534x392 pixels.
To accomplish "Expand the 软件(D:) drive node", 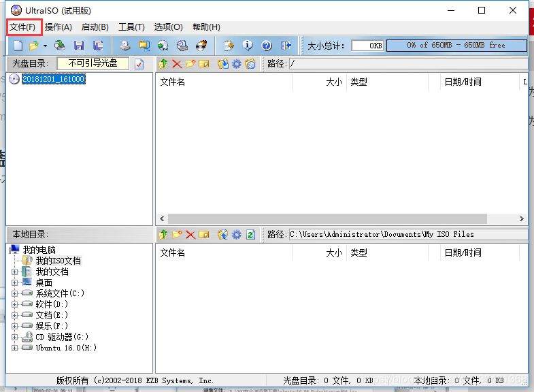I will (x=14, y=304).
